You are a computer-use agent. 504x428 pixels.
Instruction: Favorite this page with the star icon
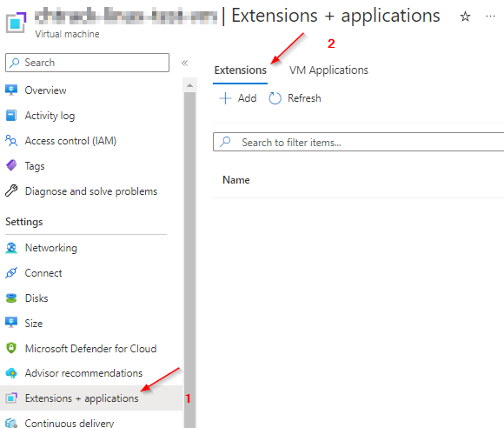coord(465,17)
